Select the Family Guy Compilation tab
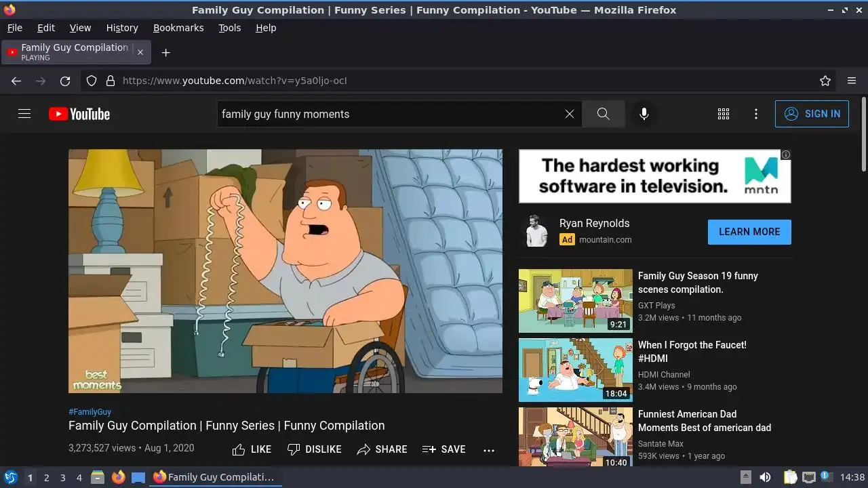Screen dimensions: 868x488 point(76,52)
